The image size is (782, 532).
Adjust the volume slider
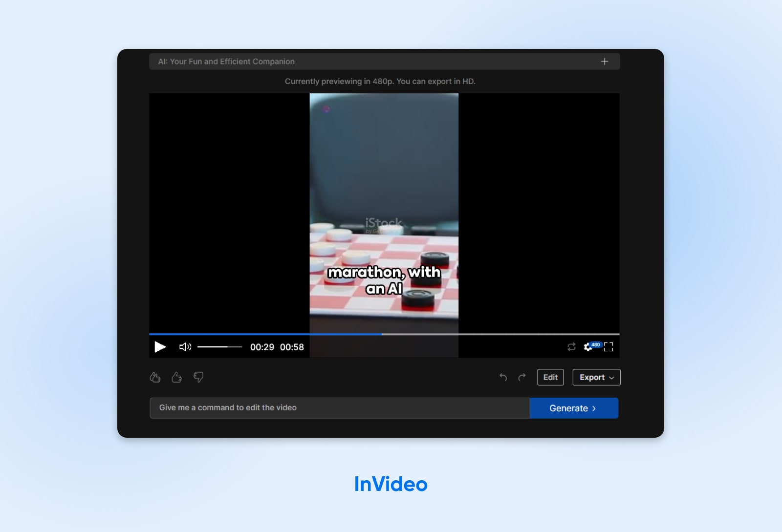(219, 347)
